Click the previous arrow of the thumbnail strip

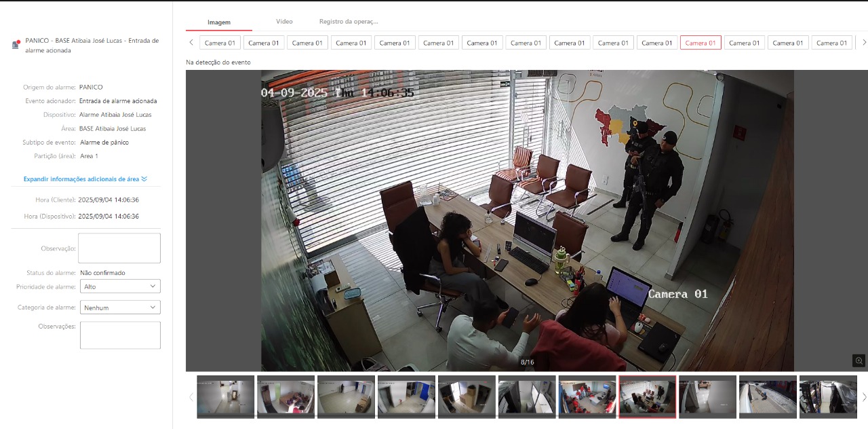[191, 397]
